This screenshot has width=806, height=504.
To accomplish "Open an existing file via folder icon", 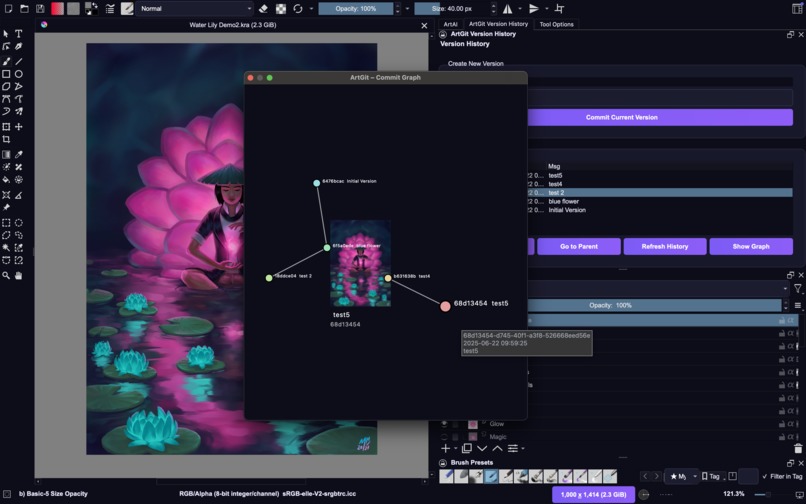I will 24,9.
